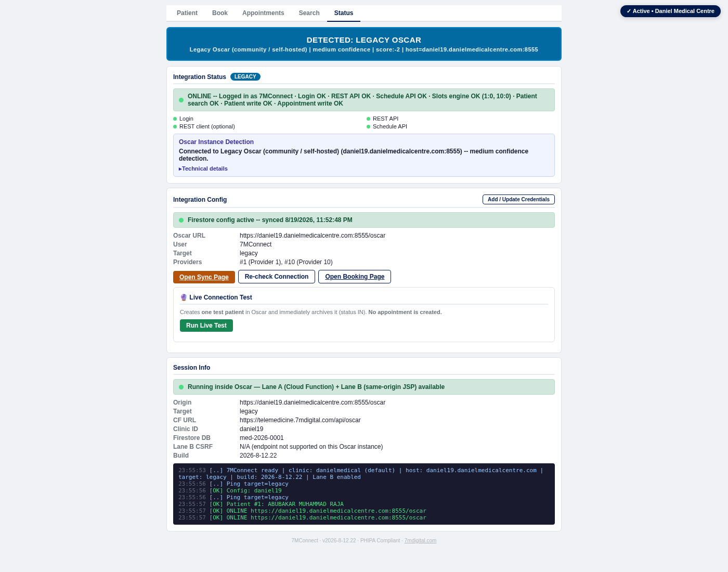
Task: Expand Technical details disclosure
Action: 203,168
